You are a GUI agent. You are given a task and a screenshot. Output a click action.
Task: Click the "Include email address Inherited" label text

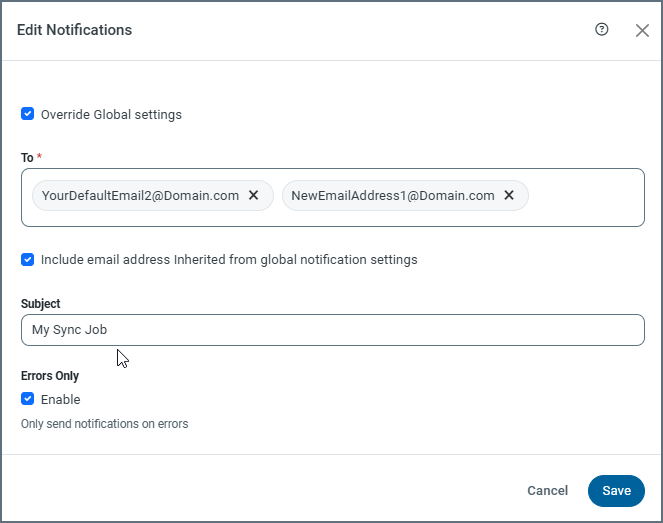[229, 260]
